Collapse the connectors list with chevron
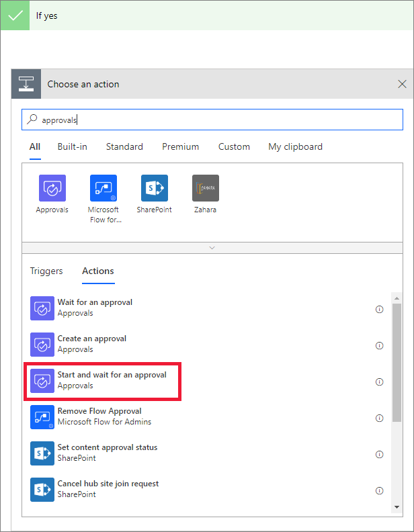The width and height of the screenshot is (414, 532). 212,248
